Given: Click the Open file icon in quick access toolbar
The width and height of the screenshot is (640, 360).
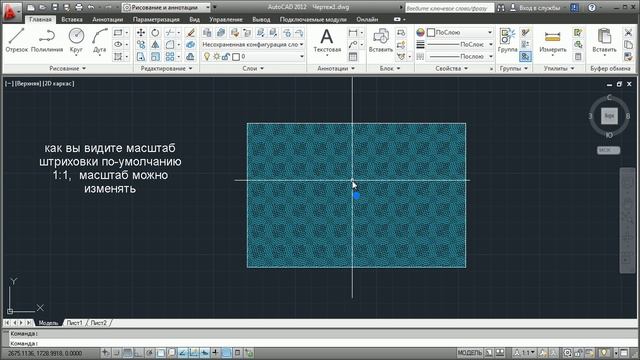Looking at the screenshot, I should coord(42,7).
